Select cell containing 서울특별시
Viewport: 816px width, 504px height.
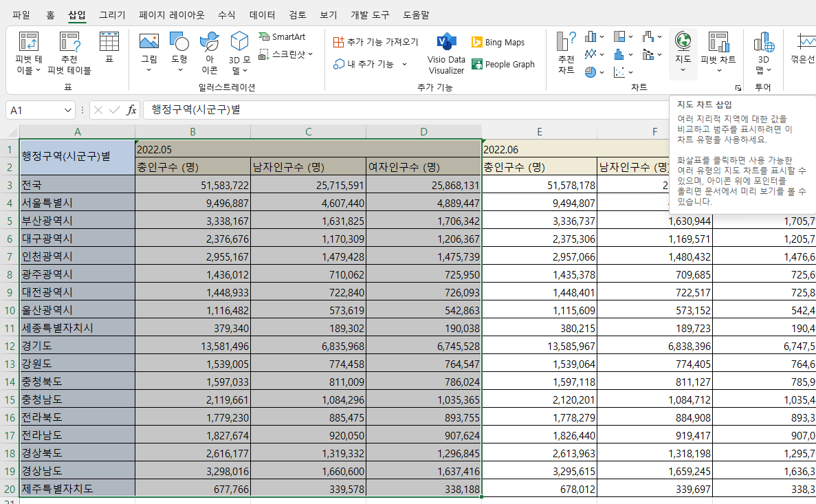pos(77,203)
